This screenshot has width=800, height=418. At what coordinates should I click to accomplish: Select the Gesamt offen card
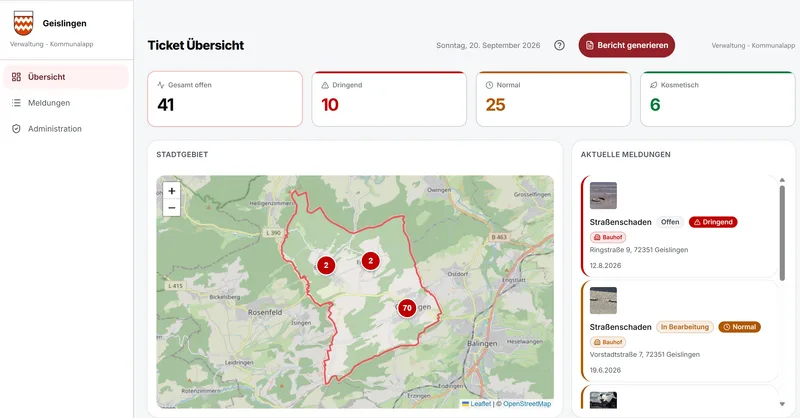[225, 99]
